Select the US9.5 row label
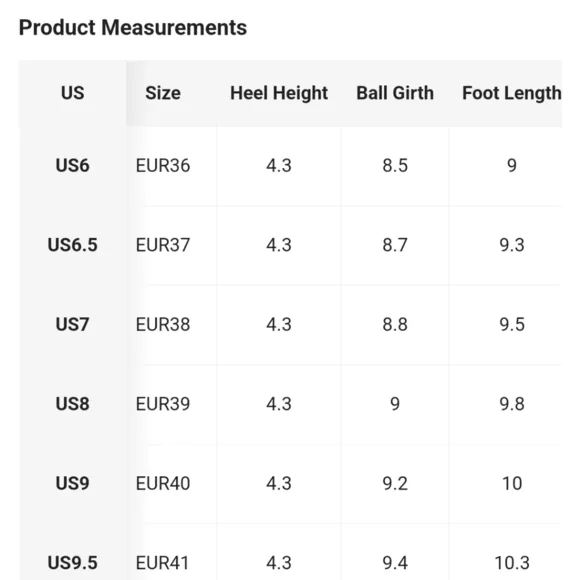Screen dimensions: 580x580 point(72,563)
